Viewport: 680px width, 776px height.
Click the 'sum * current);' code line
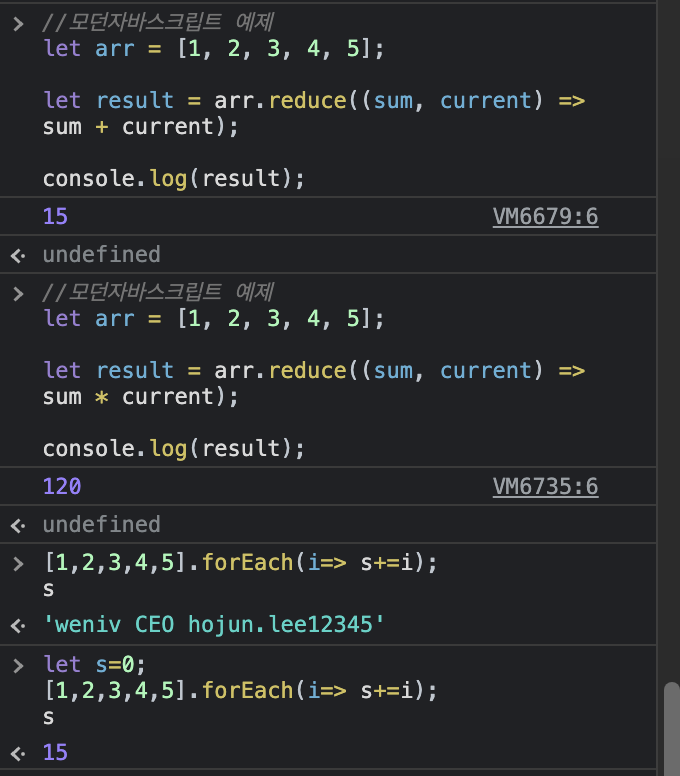pos(141,396)
